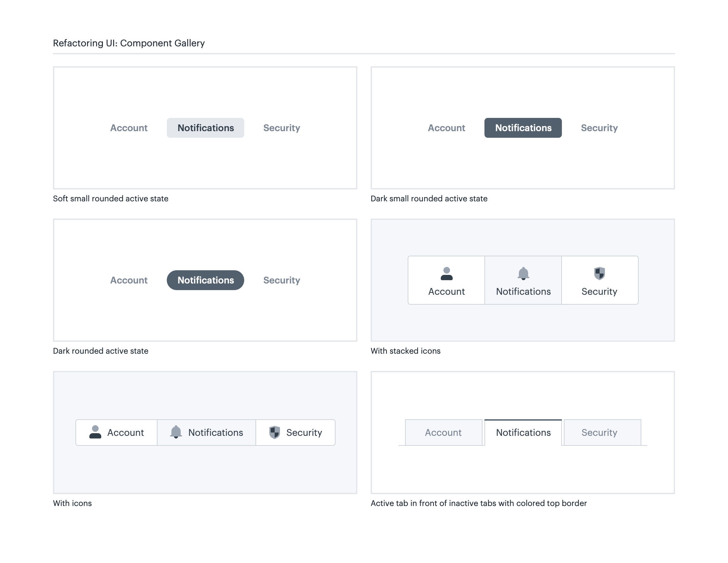Screen dimensions: 728x563
Task: Open Account tab in soft rounded example
Action: tap(129, 128)
